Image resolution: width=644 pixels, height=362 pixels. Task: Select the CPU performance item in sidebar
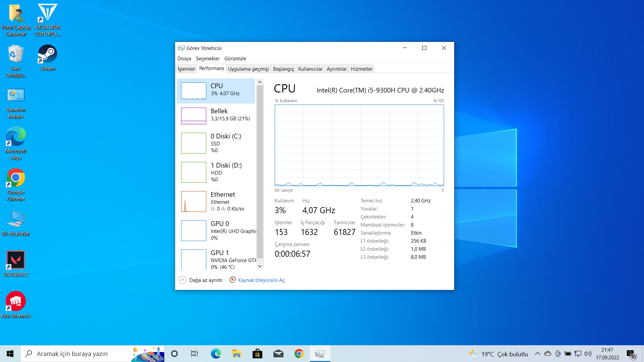tap(216, 91)
